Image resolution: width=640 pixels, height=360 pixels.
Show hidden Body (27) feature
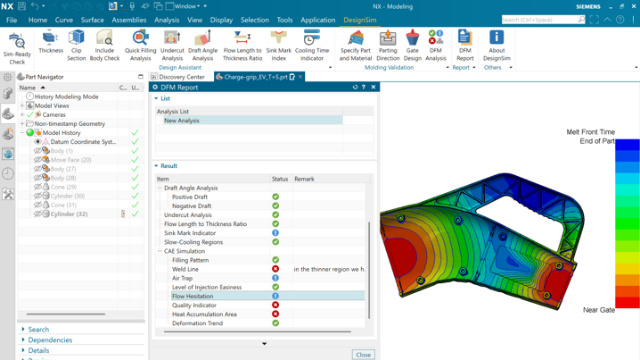point(38,169)
